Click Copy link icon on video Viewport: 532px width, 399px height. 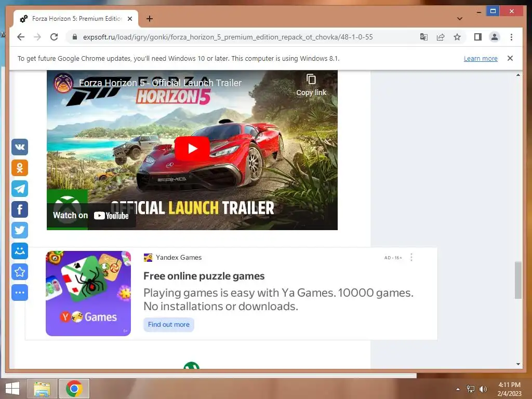[x=311, y=85]
